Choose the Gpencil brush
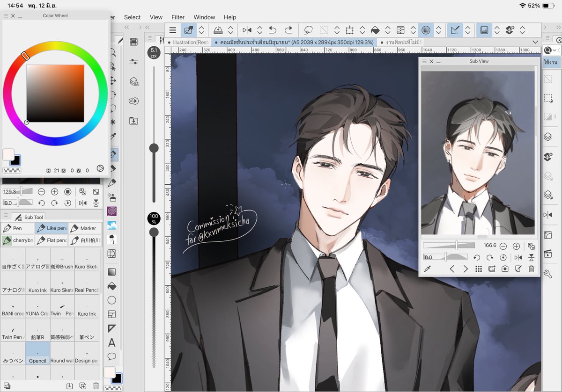This screenshot has height=392, width=562. [37, 354]
